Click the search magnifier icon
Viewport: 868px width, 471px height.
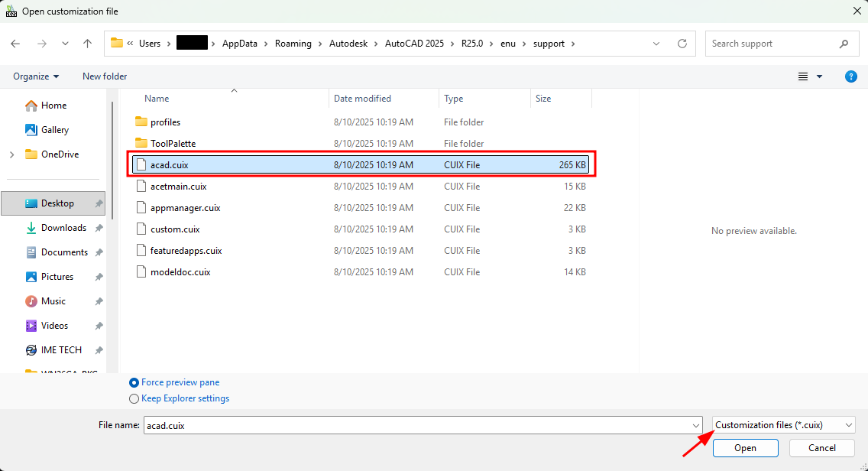pyautogui.click(x=844, y=44)
